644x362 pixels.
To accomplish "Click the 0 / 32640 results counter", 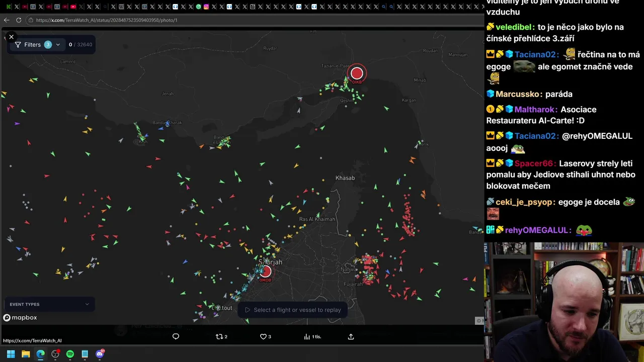I will coord(80,45).
